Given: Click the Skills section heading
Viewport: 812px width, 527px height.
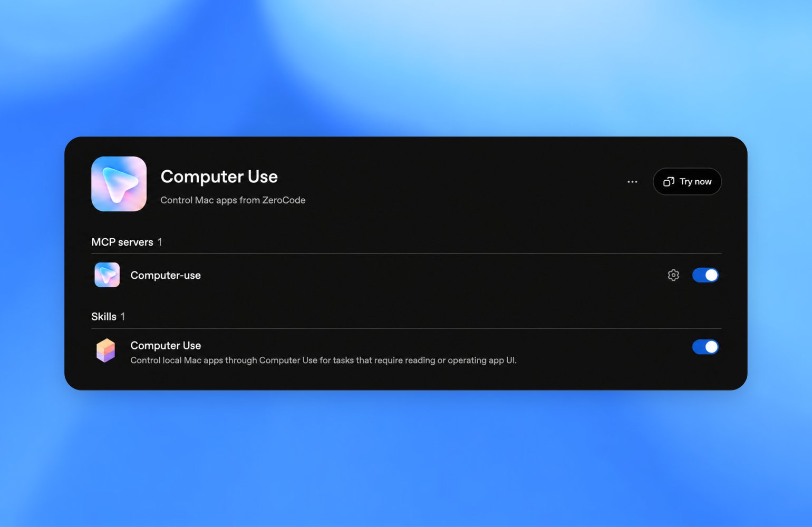Looking at the screenshot, I should [x=104, y=316].
